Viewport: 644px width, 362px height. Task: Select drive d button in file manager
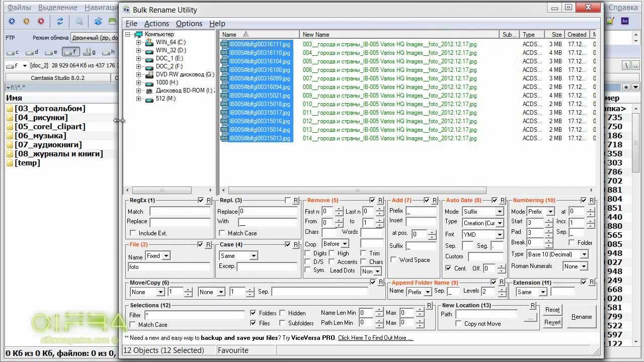32,52
